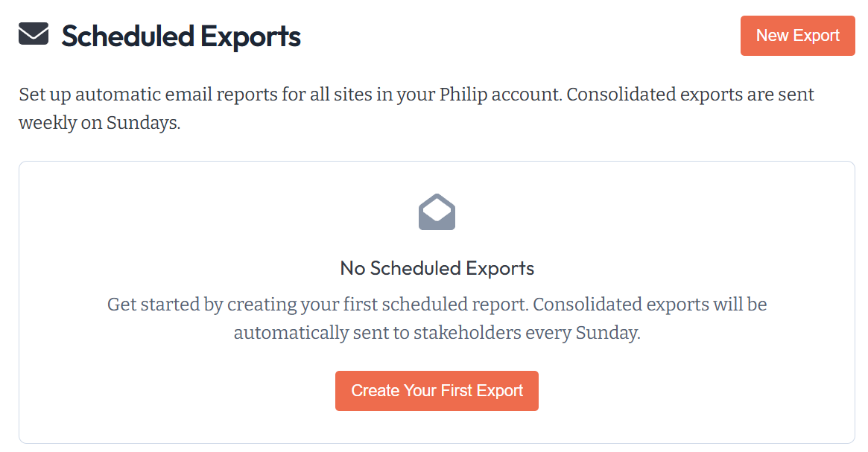Click the "Get started by creating" text
Image resolution: width=868 pixels, height=452 pixels.
pyautogui.click(x=196, y=305)
